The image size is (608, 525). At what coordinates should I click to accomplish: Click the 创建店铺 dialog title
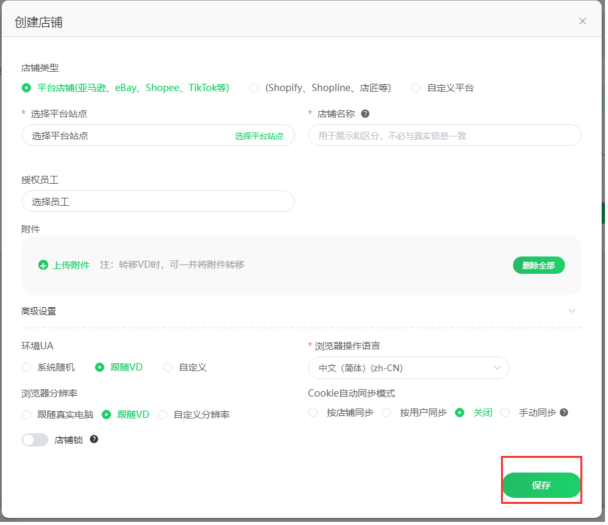pyautogui.click(x=39, y=22)
